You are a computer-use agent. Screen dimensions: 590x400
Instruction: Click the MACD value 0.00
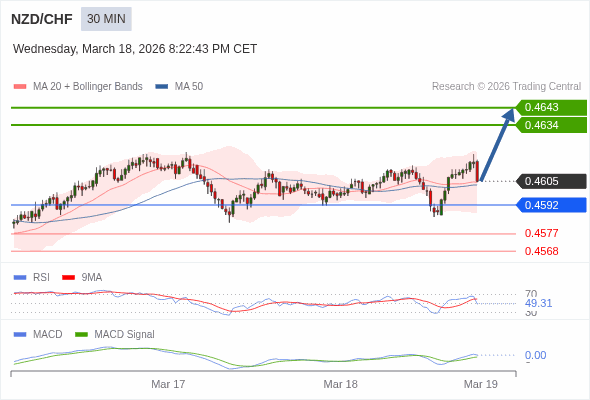(x=535, y=355)
